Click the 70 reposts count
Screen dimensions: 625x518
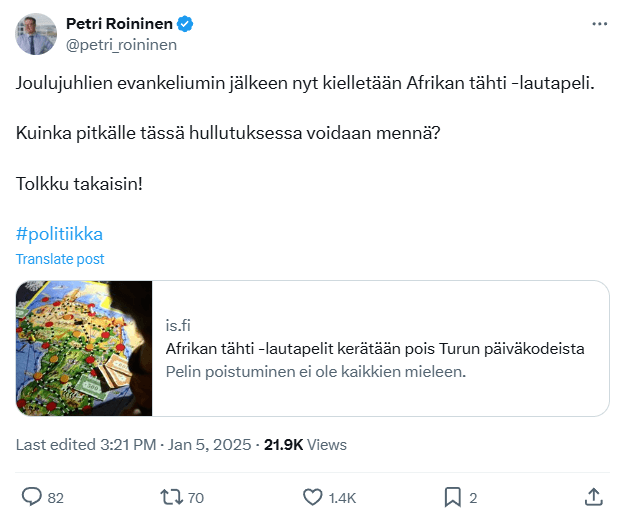coord(196,497)
